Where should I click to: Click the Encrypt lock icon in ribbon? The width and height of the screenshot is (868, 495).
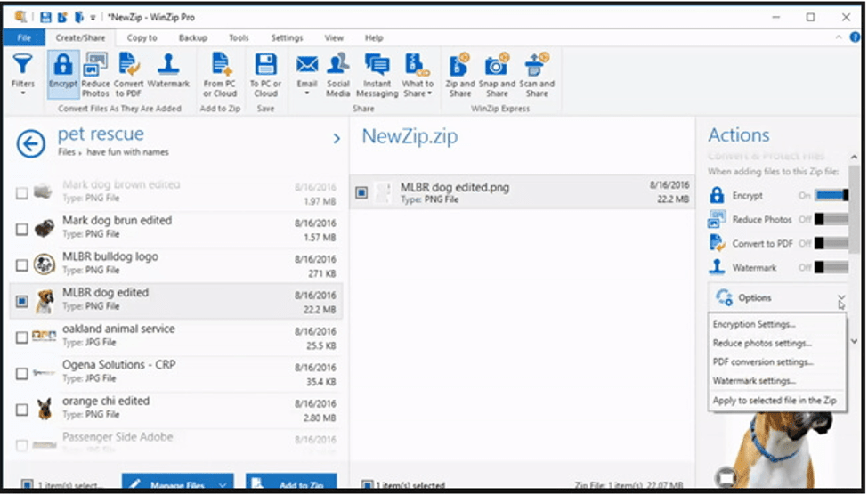coord(63,68)
